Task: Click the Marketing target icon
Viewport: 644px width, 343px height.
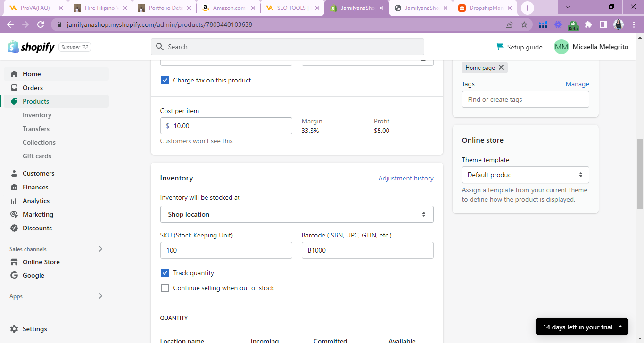Action: click(x=14, y=214)
